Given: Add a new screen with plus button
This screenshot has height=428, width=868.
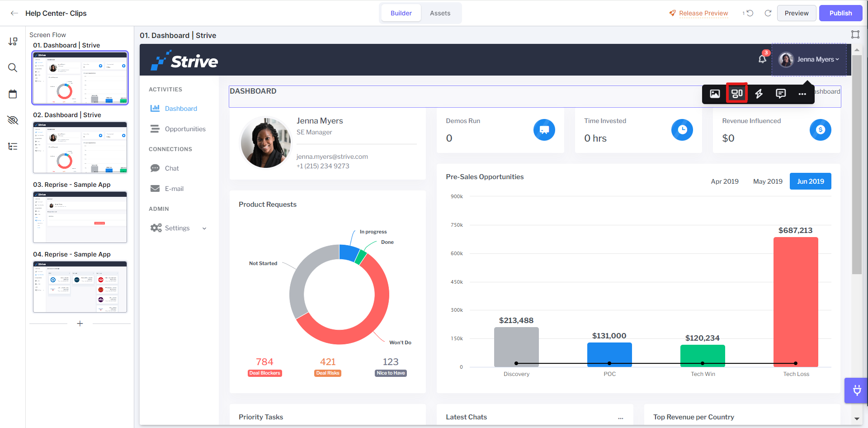Looking at the screenshot, I should click(80, 323).
